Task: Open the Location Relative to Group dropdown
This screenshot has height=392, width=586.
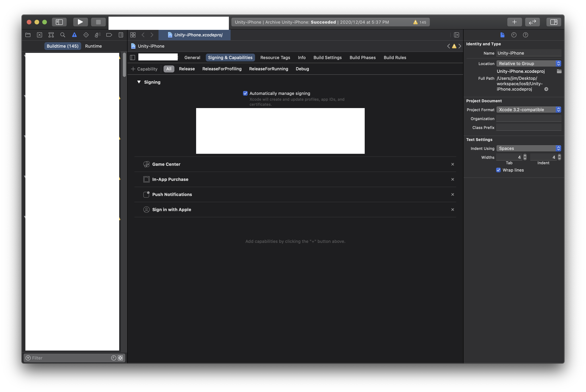Action: pyautogui.click(x=528, y=64)
